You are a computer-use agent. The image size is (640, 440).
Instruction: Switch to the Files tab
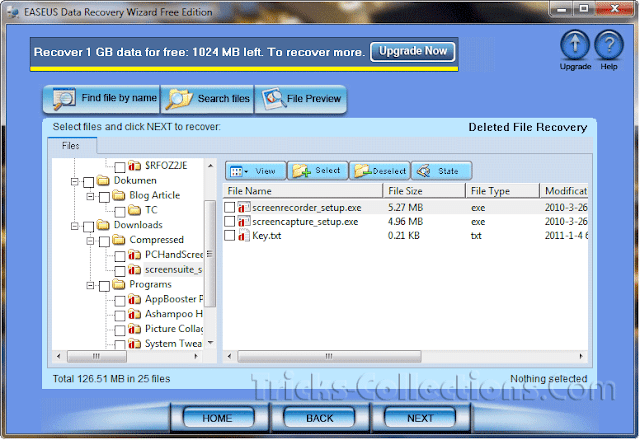coord(71,146)
